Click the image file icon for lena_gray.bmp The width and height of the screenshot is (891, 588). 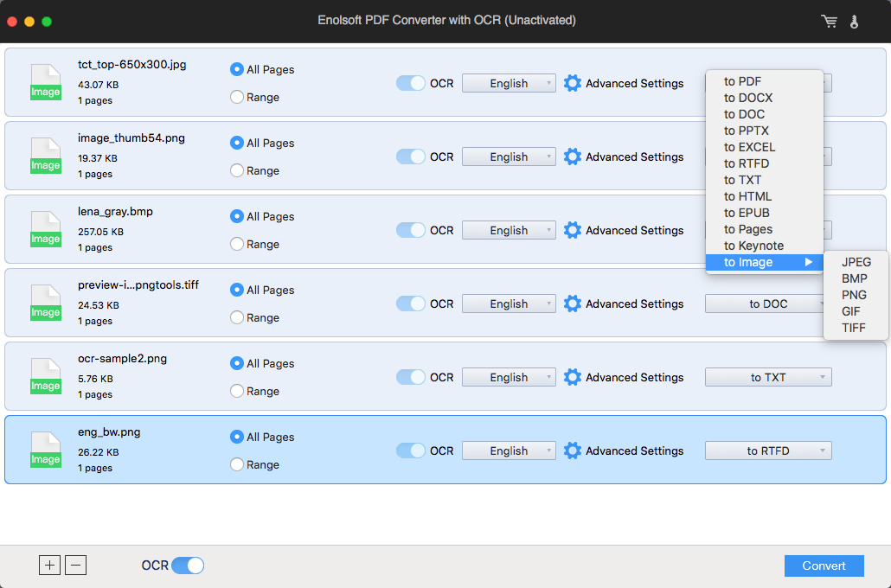point(46,229)
